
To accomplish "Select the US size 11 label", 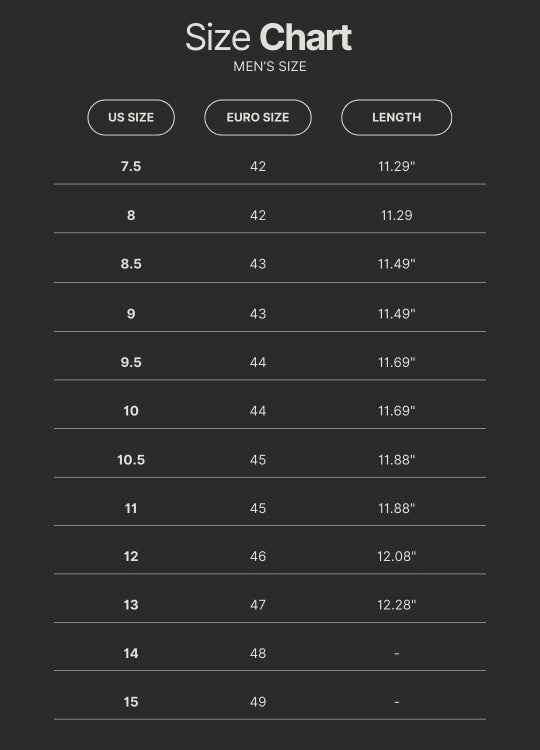I will click(x=131, y=508).
